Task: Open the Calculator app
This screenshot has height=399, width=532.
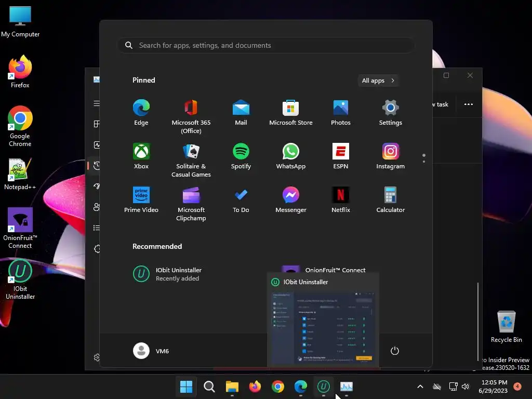Action: (x=391, y=200)
